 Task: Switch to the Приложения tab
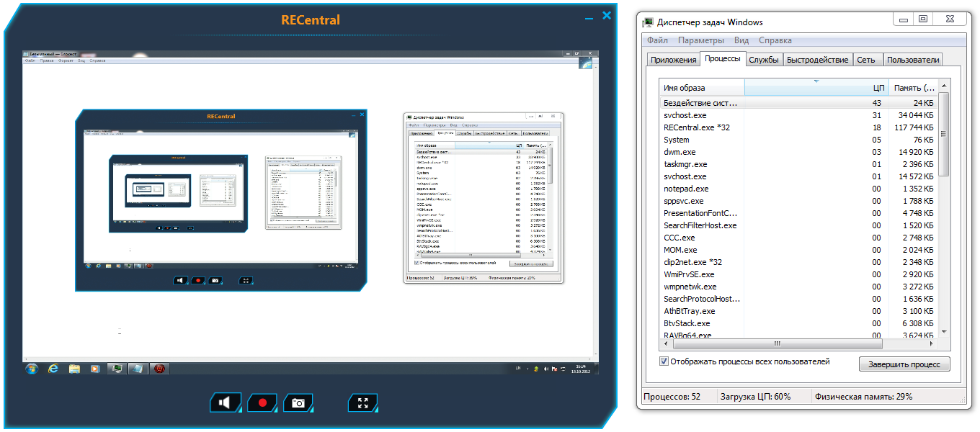pos(673,60)
